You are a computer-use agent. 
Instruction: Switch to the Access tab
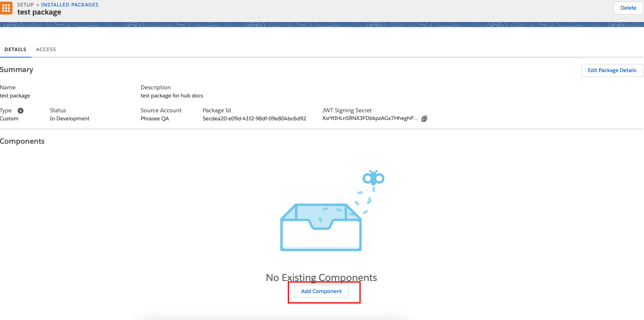[x=46, y=50]
